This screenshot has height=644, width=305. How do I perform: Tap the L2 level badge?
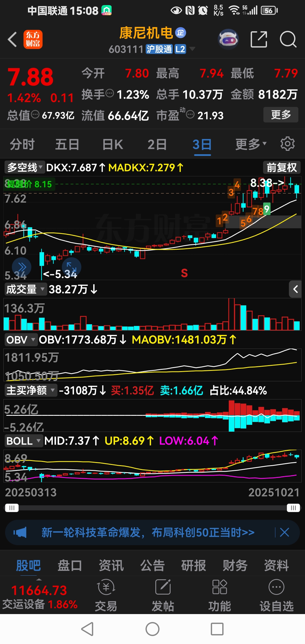click(180, 49)
